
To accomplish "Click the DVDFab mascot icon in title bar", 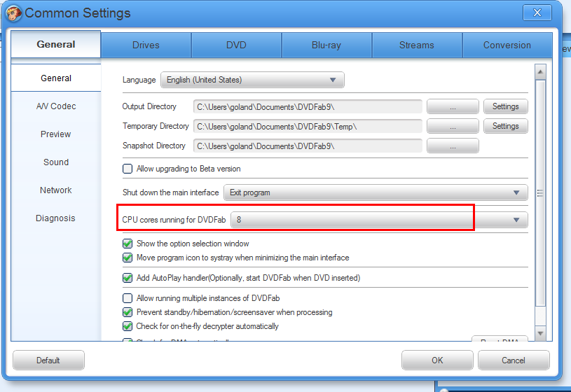I will 14,13.
